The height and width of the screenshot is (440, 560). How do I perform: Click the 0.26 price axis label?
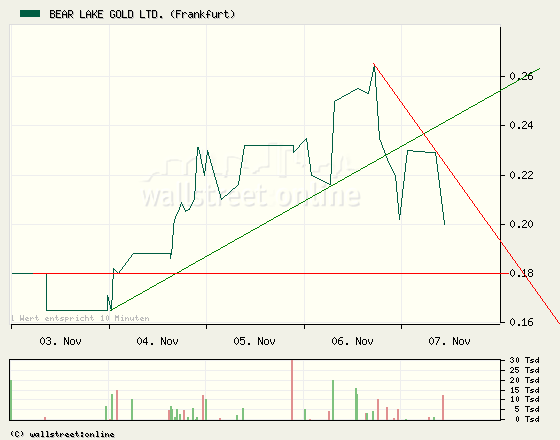521,76
